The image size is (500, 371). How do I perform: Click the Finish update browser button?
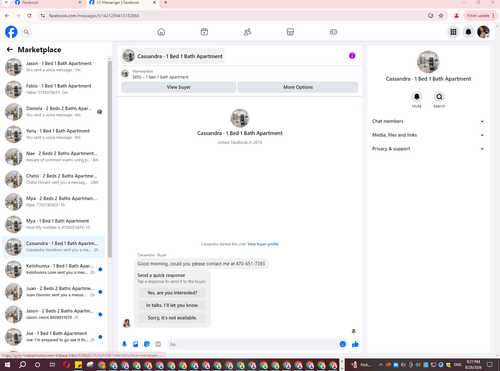coord(480,16)
